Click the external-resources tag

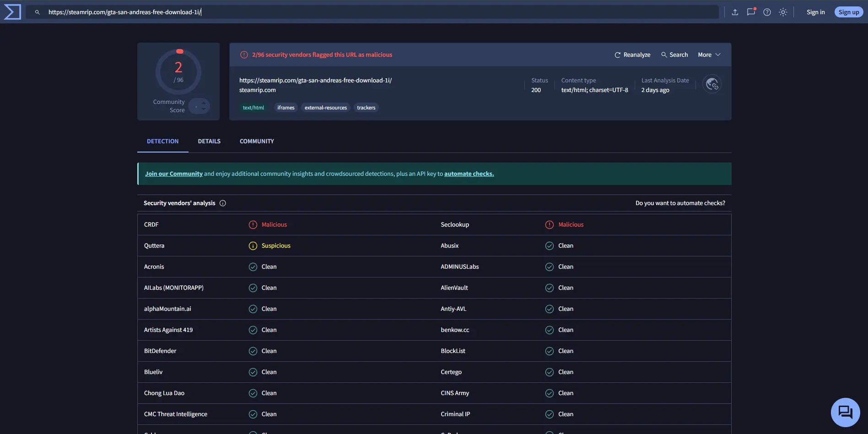pyautogui.click(x=326, y=108)
